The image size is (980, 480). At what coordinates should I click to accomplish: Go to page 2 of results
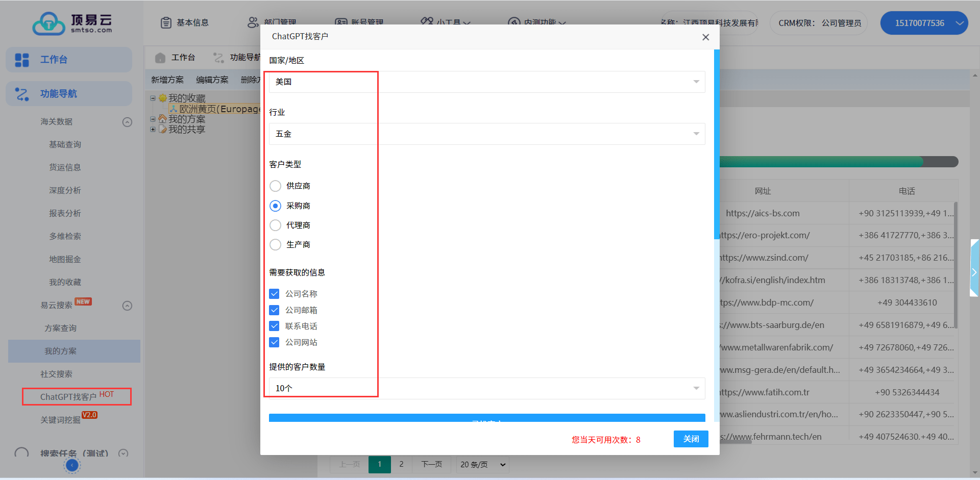pos(401,464)
